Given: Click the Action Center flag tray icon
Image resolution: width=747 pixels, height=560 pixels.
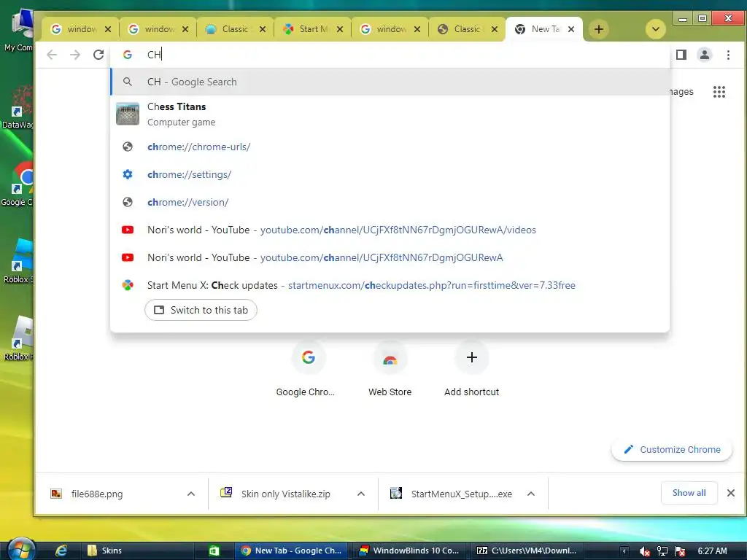Looking at the screenshot, I should click(680, 551).
